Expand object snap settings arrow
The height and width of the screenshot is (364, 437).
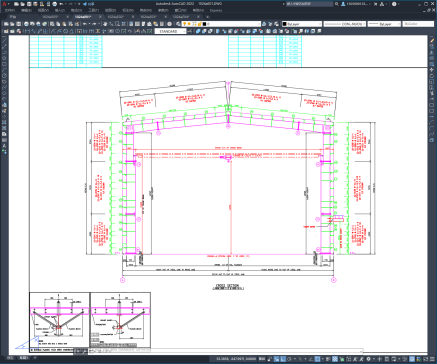[322, 359]
